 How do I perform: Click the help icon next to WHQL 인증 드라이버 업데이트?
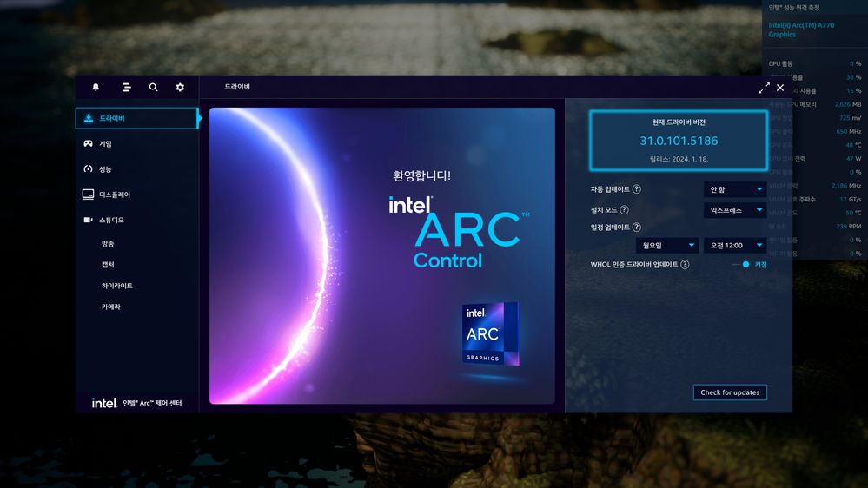(685, 265)
